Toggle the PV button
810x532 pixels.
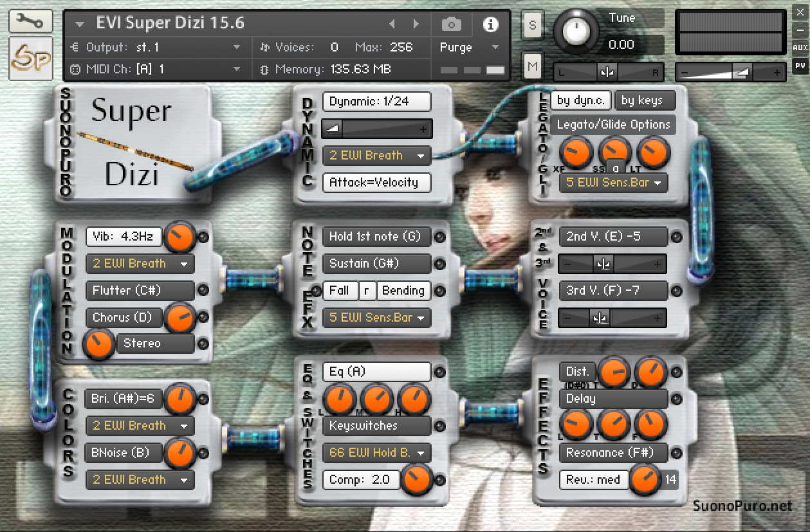800,65
